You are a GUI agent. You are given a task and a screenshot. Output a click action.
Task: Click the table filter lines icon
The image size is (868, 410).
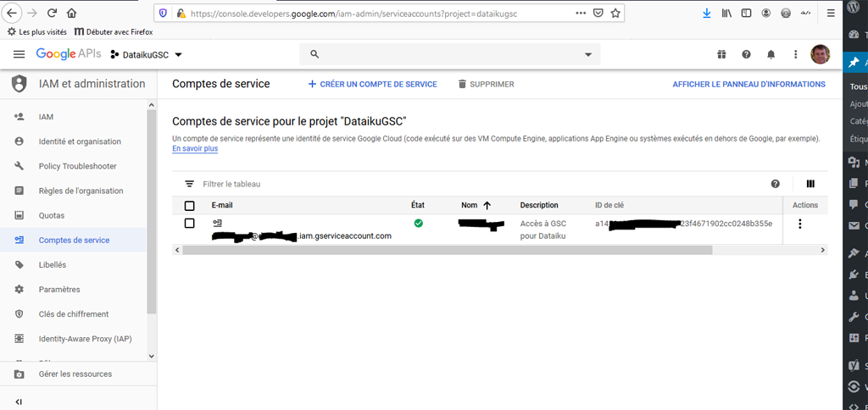[189, 184]
